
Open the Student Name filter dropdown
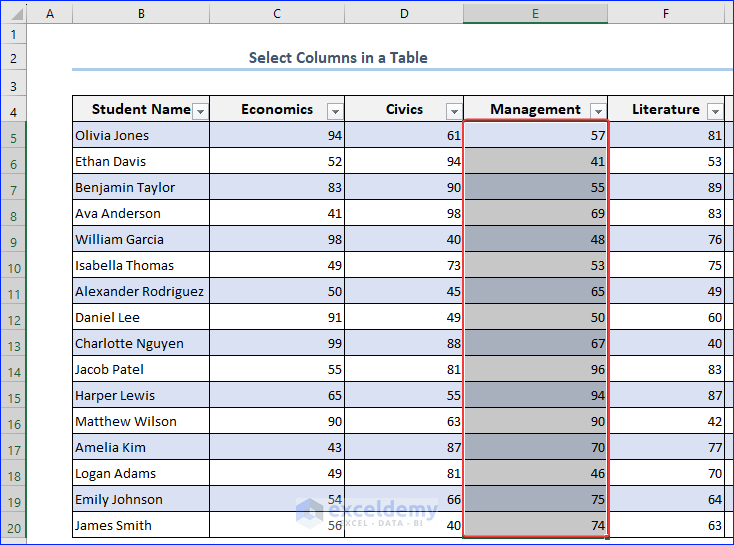click(x=200, y=111)
